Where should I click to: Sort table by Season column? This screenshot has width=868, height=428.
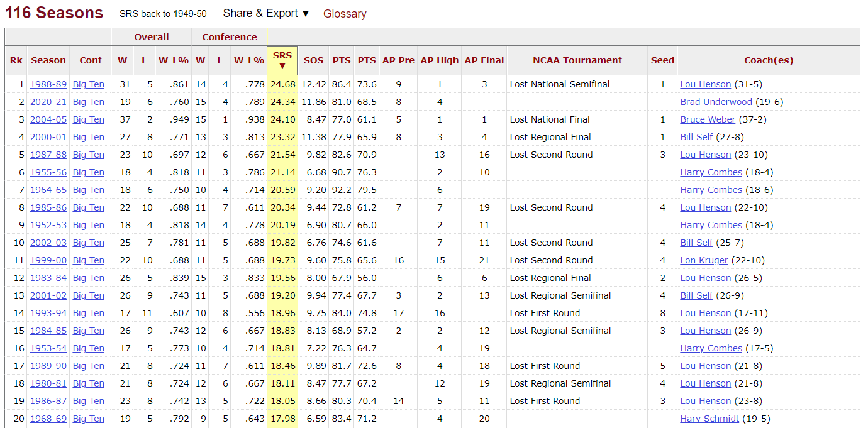[x=48, y=60]
